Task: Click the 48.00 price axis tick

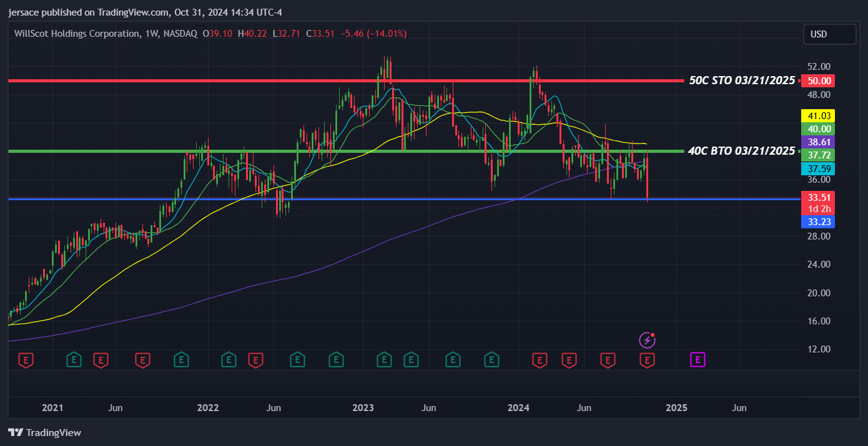Action: coord(819,95)
